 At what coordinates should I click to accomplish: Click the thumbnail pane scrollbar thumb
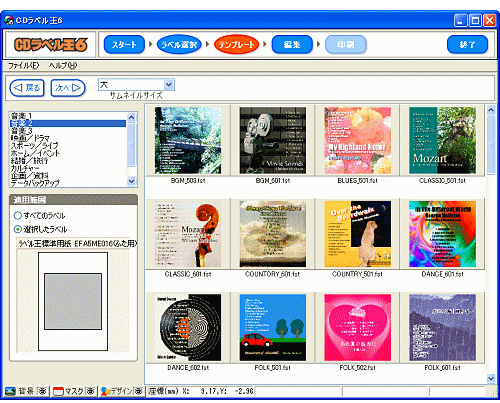pyautogui.click(x=491, y=144)
